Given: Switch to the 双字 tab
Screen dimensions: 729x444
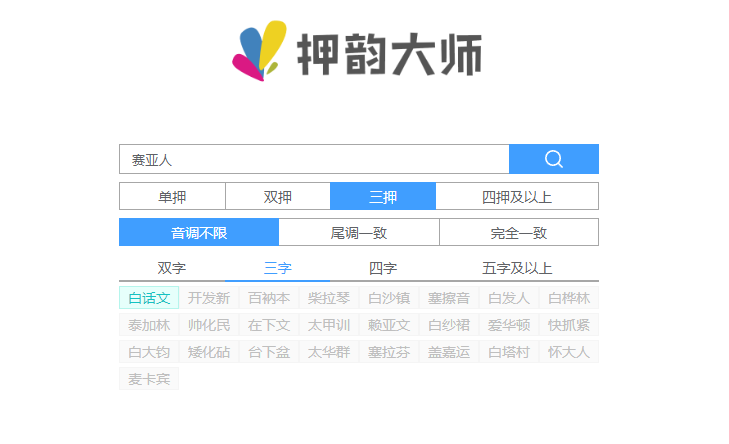Looking at the screenshot, I should point(172,268).
